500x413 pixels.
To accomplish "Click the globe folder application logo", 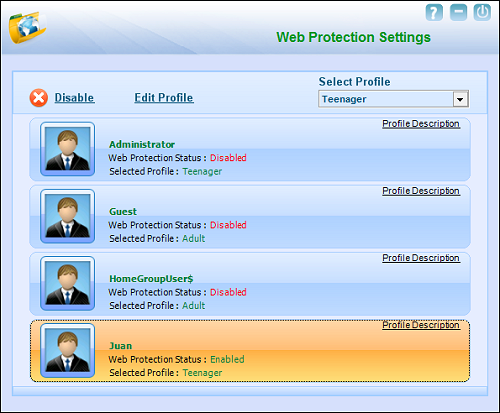I will tap(27, 27).
